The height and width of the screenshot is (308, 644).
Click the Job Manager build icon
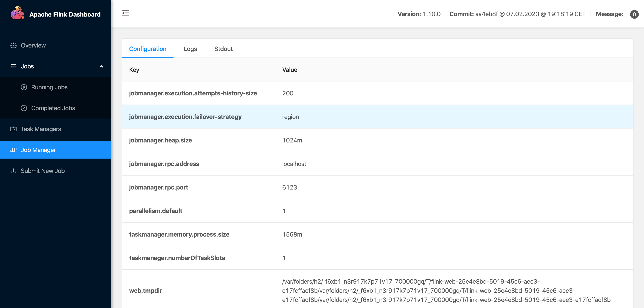(13, 150)
